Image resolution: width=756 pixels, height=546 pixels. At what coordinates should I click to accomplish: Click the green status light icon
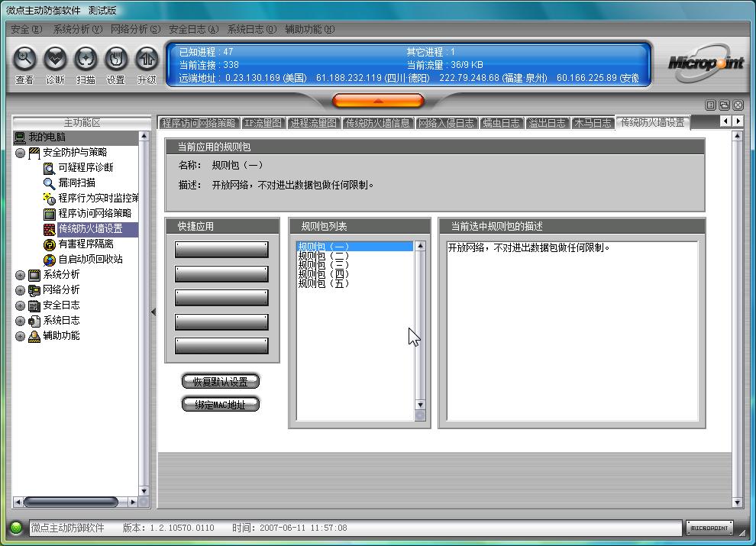click(x=16, y=528)
